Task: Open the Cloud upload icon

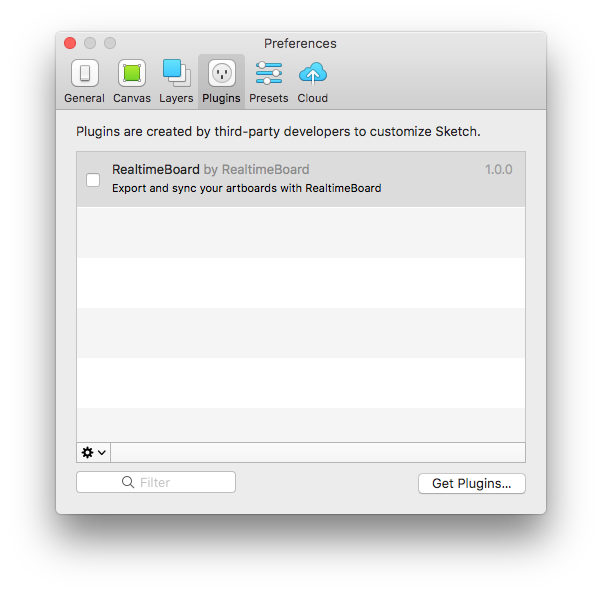Action: tap(313, 73)
